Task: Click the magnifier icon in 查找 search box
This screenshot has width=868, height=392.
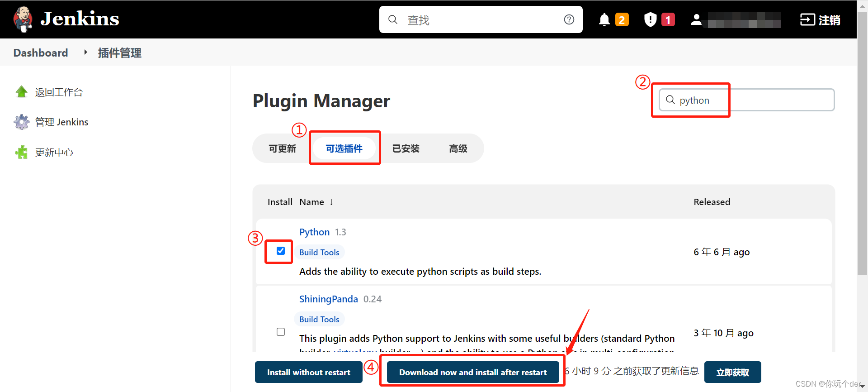Action: 393,19
